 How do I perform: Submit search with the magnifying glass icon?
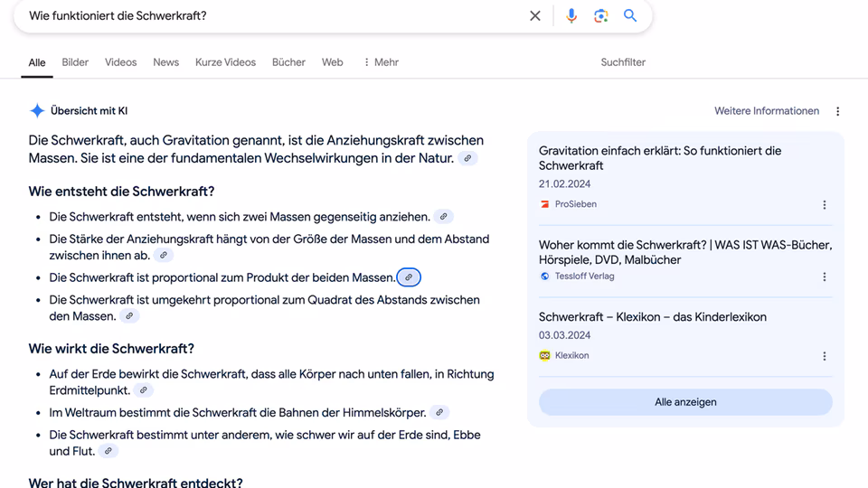(x=630, y=15)
